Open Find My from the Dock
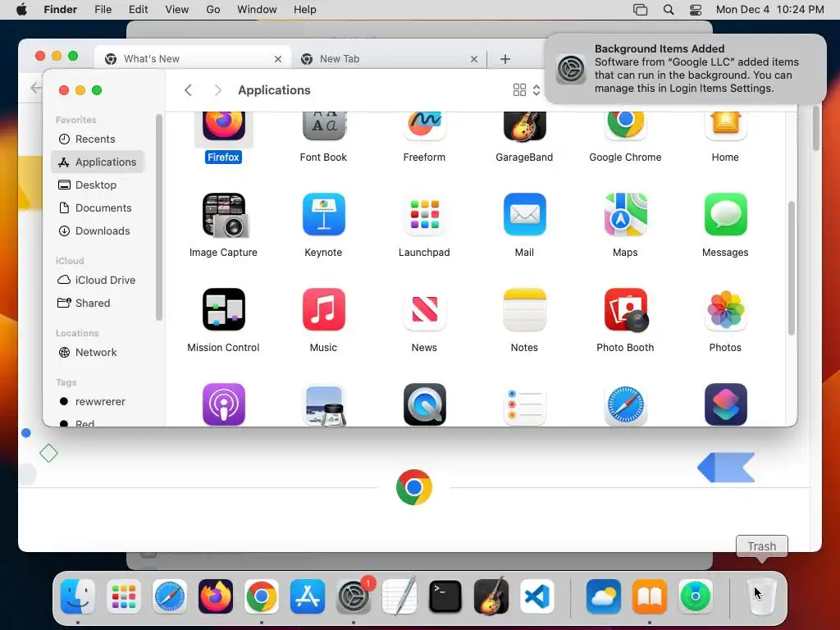 pyautogui.click(x=696, y=596)
